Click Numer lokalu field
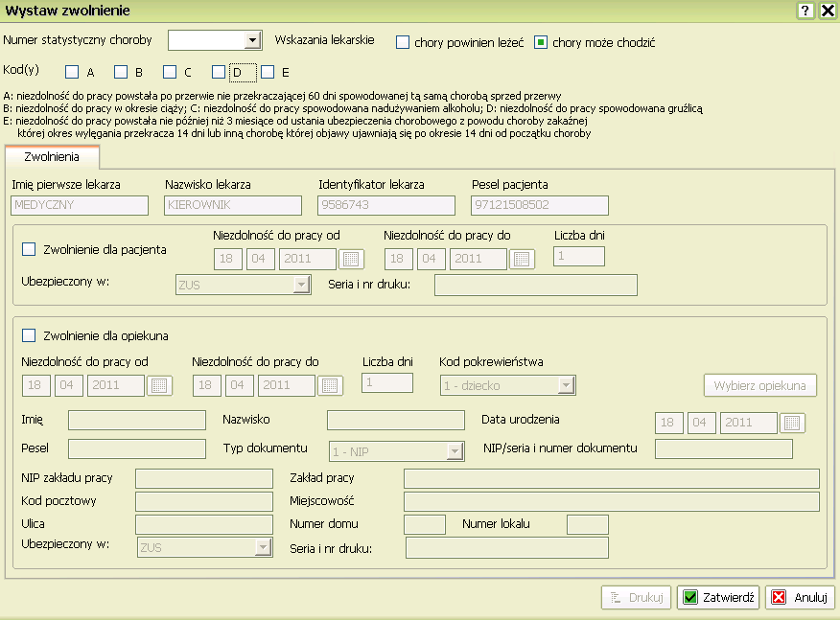The image size is (840, 620). (588, 525)
